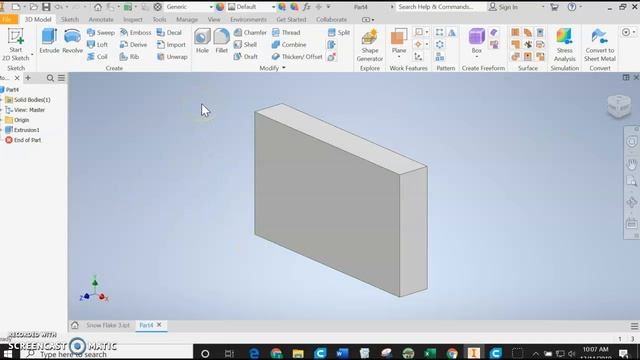The width and height of the screenshot is (640, 360).
Task: Choose the Draft tool
Action: (x=246, y=57)
